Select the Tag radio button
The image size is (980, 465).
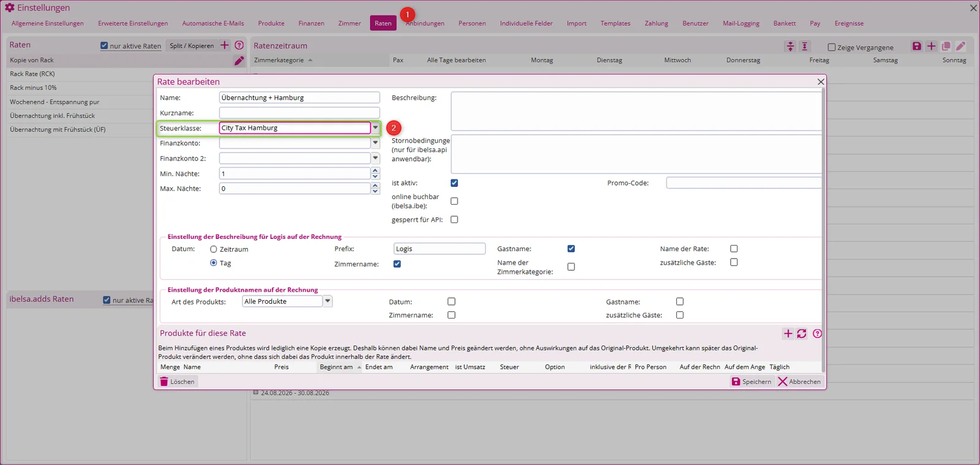[213, 263]
